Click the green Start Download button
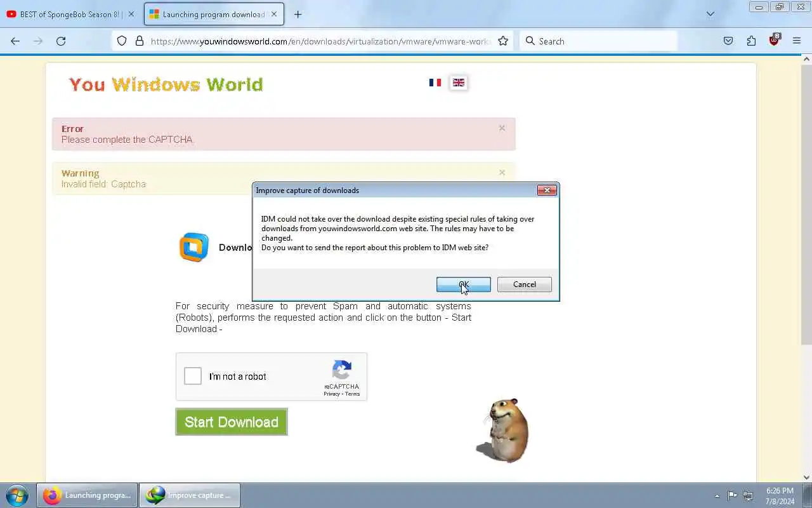 [232, 422]
